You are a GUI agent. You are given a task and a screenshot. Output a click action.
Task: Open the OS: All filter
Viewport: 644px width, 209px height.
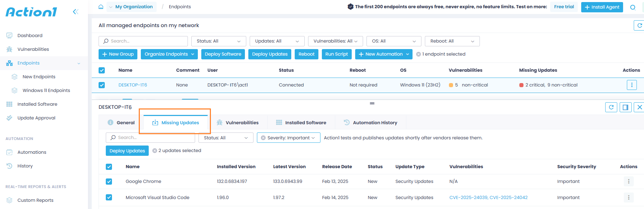pyautogui.click(x=394, y=41)
